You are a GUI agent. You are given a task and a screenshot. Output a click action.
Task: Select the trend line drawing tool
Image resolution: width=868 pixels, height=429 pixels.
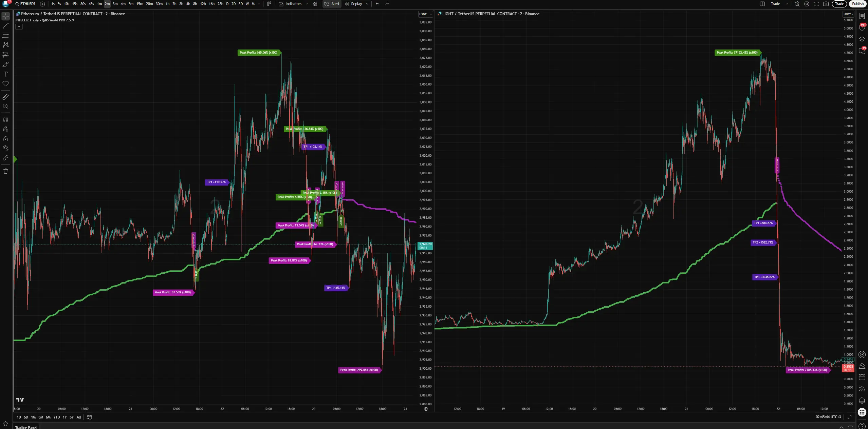point(5,26)
